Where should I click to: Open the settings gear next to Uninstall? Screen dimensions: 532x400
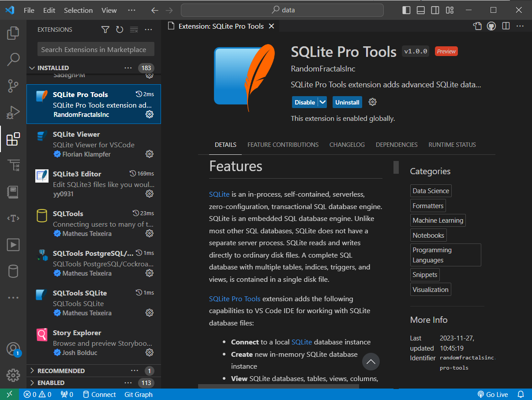tap(373, 102)
